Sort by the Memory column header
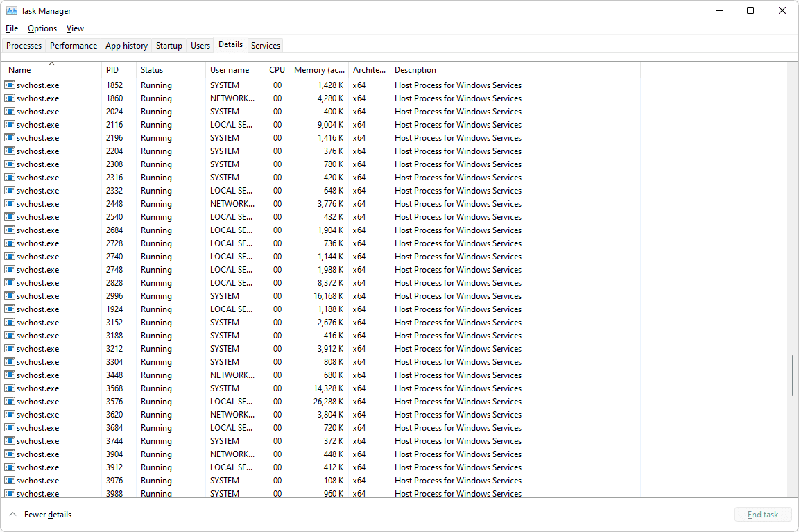 point(319,70)
